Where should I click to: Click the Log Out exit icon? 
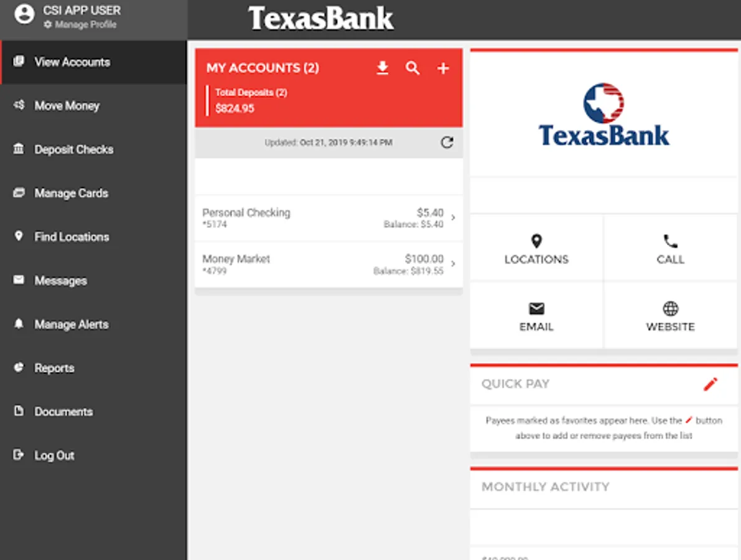coord(19,455)
